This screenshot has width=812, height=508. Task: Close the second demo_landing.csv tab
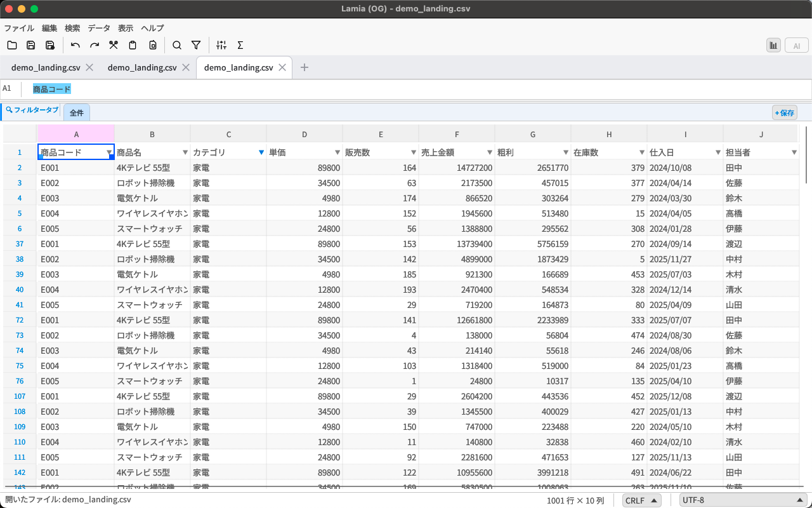point(186,67)
